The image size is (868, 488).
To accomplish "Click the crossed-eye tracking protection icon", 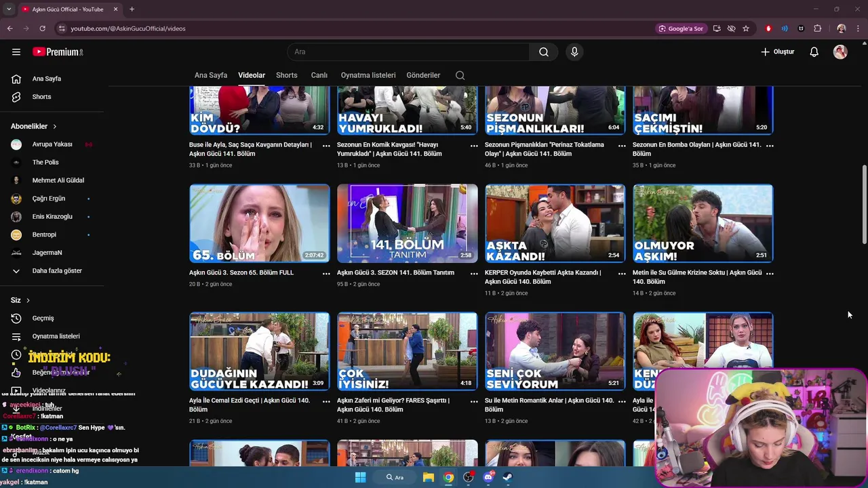I will point(731,28).
